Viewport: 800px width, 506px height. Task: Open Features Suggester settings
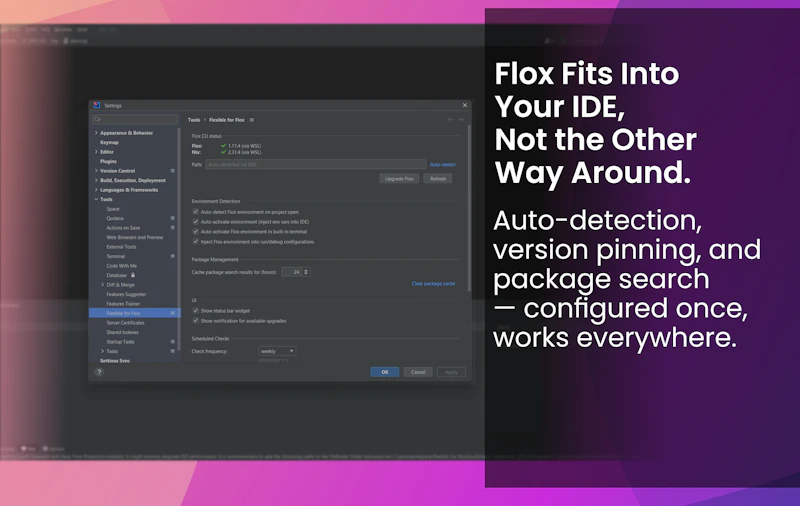point(126,294)
